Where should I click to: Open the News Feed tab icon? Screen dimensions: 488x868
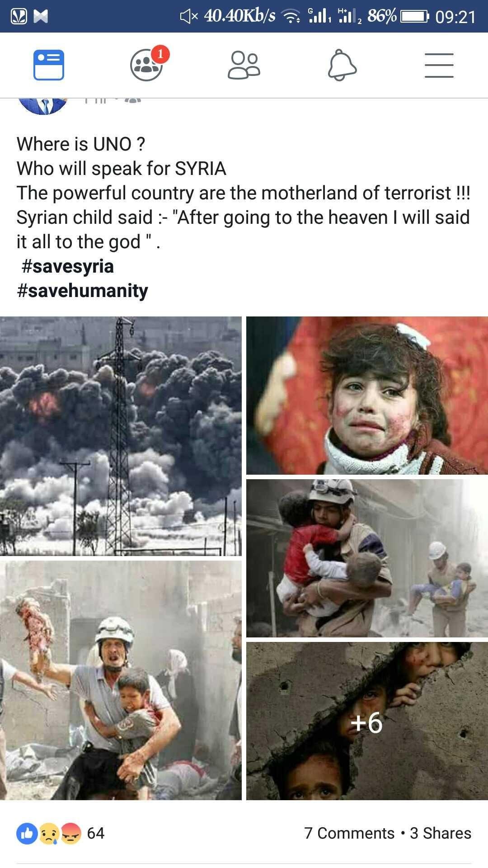click(x=49, y=65)
